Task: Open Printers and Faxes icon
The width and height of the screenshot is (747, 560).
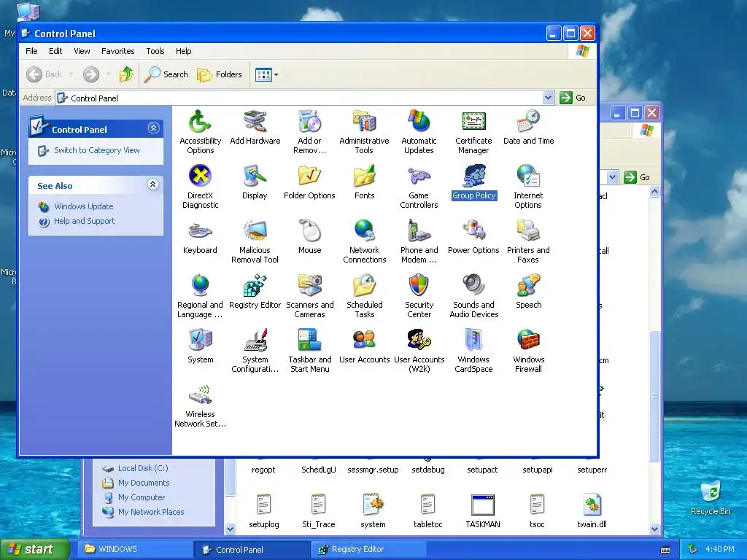Action: click(x=528, y=241)
